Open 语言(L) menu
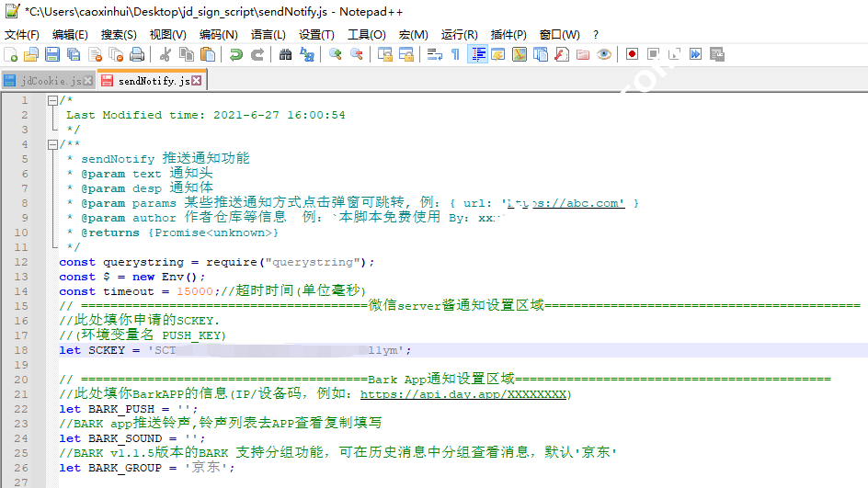This screenshot has width=868, height=488. coord(268,35)
